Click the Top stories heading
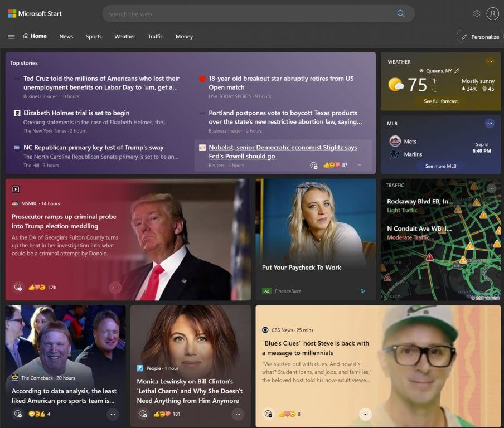This screenshot has height=428, width=504. pyautogui.click(x=24, y=63)
